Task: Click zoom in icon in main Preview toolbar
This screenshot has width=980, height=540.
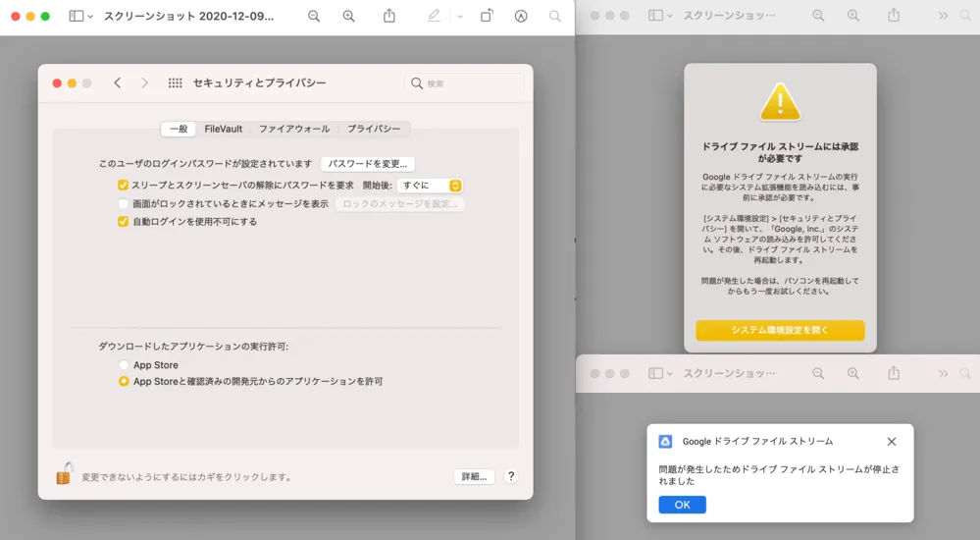Action: [349, 17]
